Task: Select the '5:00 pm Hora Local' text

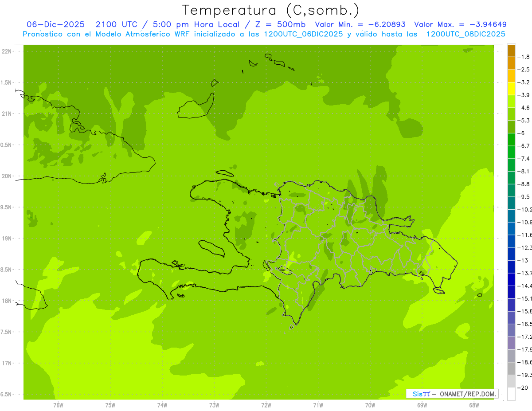Action: (196, 24)
